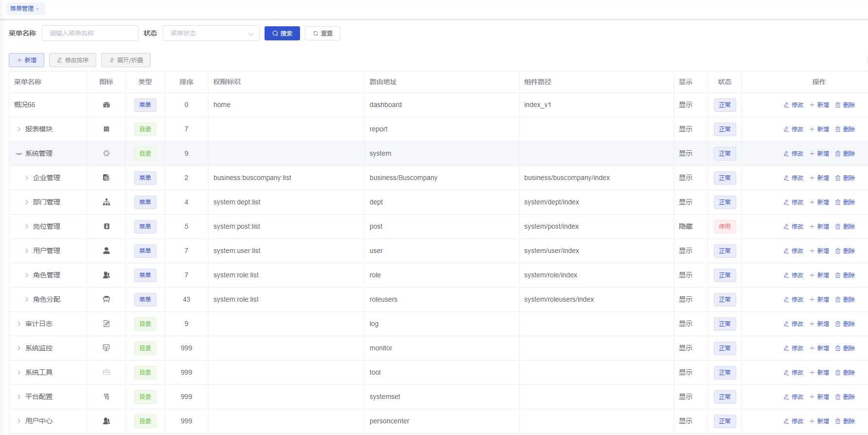Click the user icon in 用户管理 row

(x=106, y=251)
